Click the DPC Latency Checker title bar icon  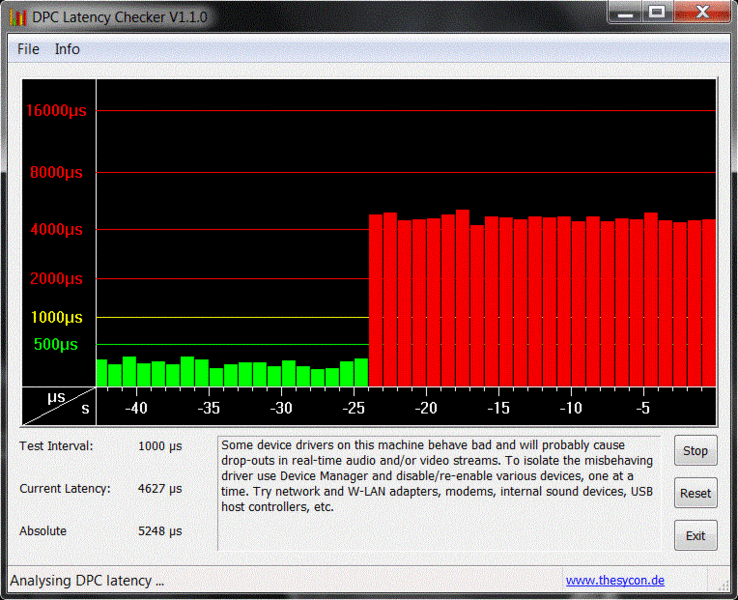point(18,17)
